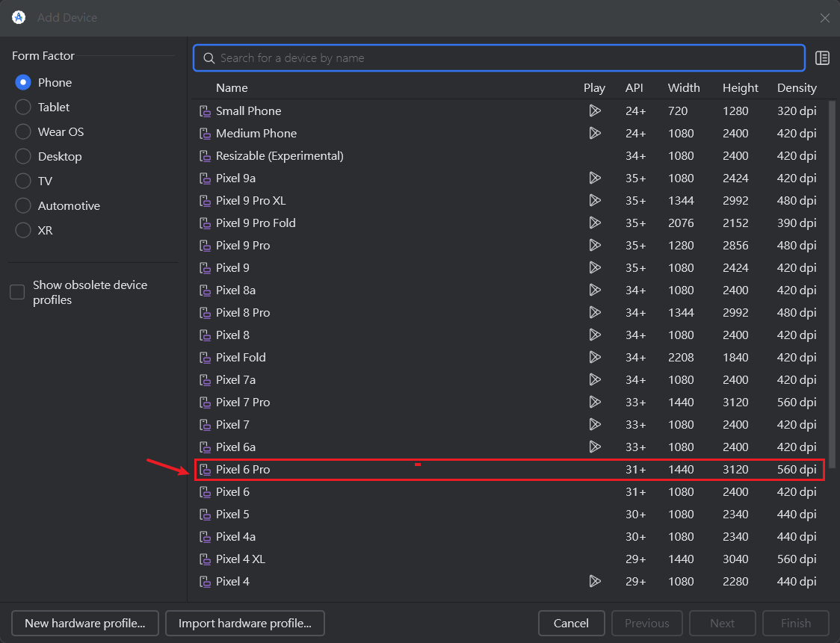This screenshot has height=643, width=840.
Task: Click the 2076 width value for Pixel 9 Pro Fold
Action: click(681, 223)
